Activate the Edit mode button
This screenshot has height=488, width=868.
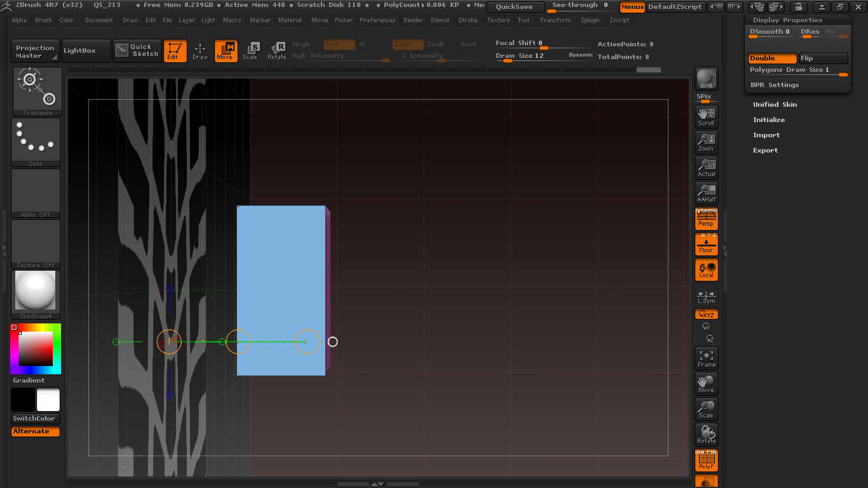175,51
